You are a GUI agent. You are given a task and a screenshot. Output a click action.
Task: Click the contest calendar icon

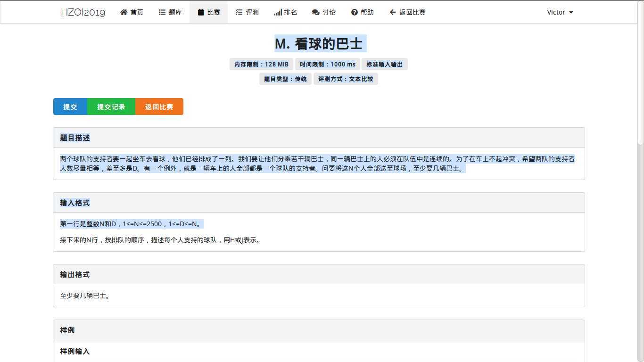(x=201, y=12)
